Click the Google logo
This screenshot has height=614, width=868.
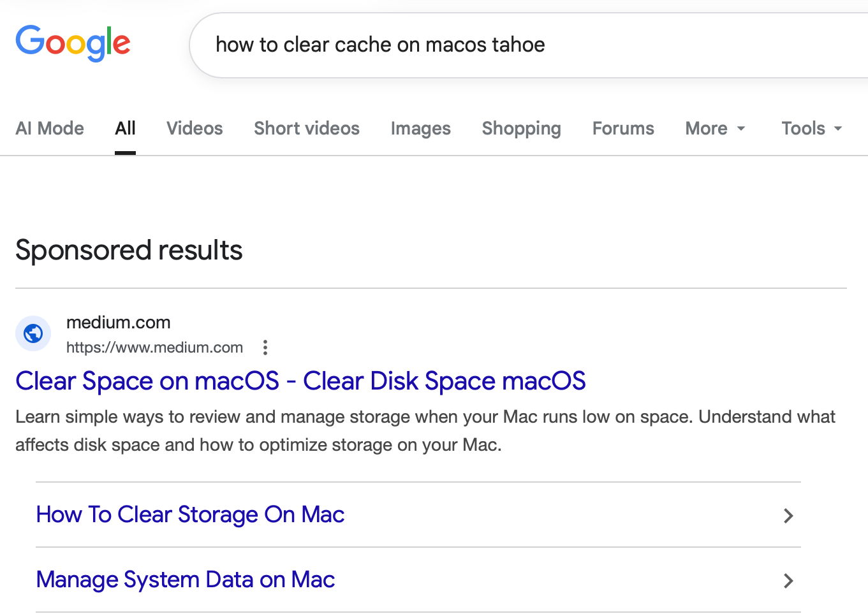pos(73,43)
